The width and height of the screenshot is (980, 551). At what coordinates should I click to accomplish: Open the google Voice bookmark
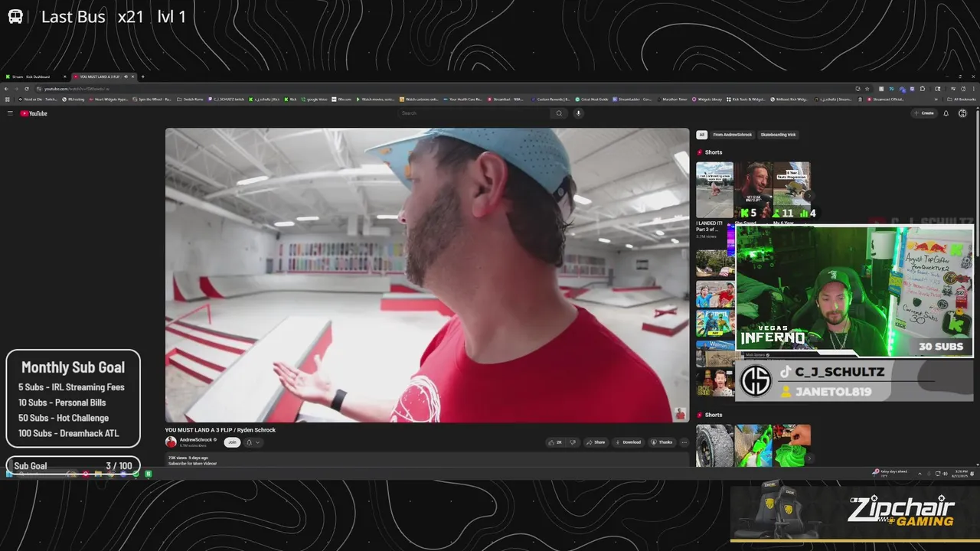(315, 99)
